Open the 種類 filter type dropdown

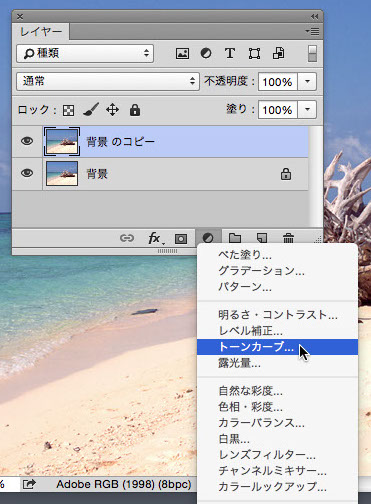[85, 53]
